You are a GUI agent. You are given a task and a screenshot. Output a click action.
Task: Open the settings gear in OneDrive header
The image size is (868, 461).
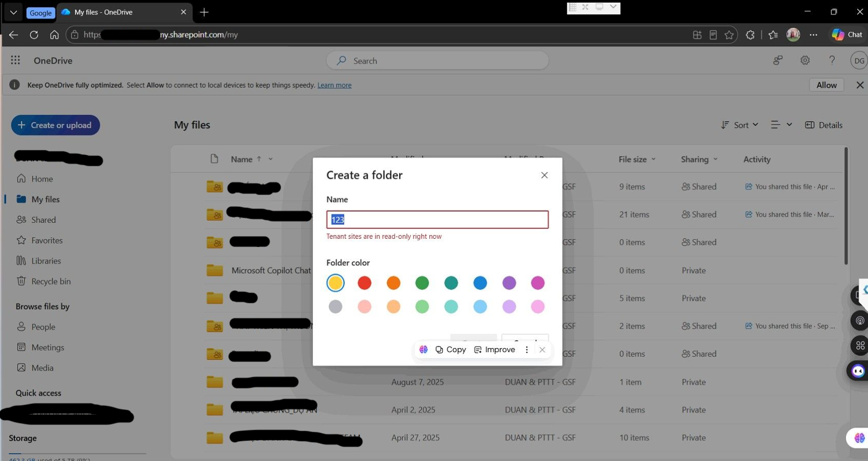pyautogui.click(x=805, y=61)
